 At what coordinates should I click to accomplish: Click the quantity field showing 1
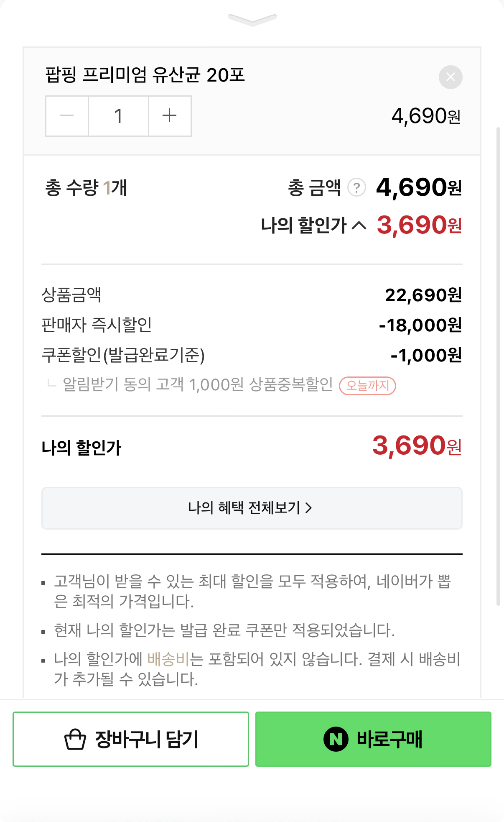click(x=118, y=116)
